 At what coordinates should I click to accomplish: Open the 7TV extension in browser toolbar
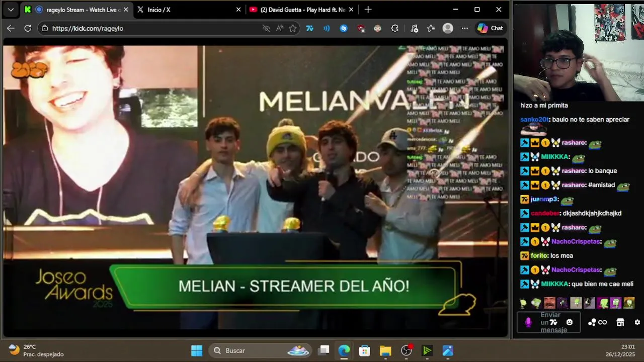(310, 28)
